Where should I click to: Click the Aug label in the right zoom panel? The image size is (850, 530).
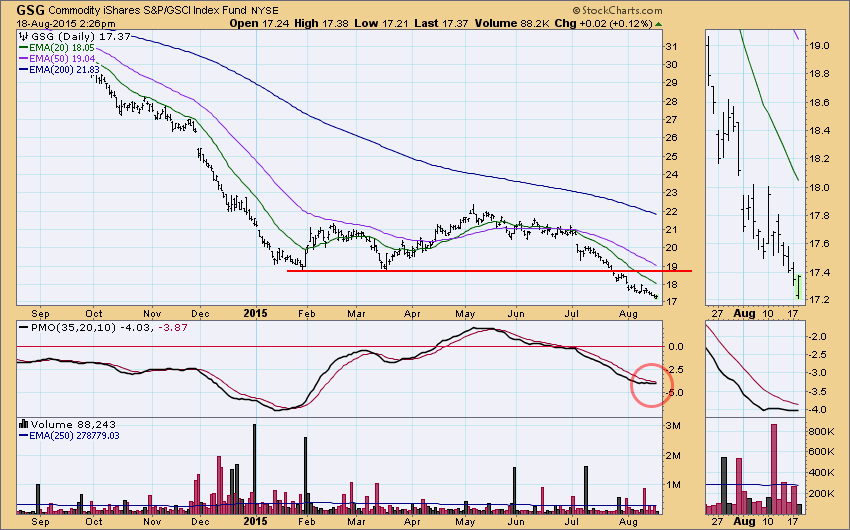(745, 313)
